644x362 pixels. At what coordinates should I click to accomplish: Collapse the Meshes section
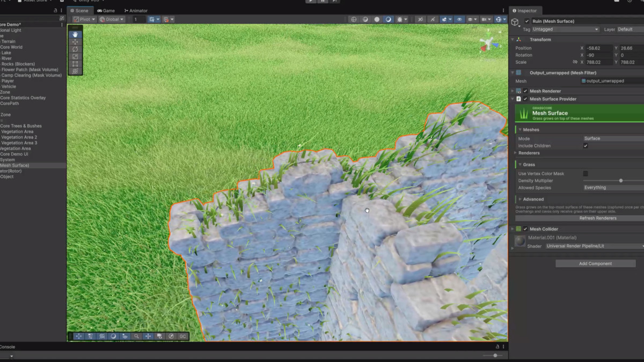tap(520, 130)
